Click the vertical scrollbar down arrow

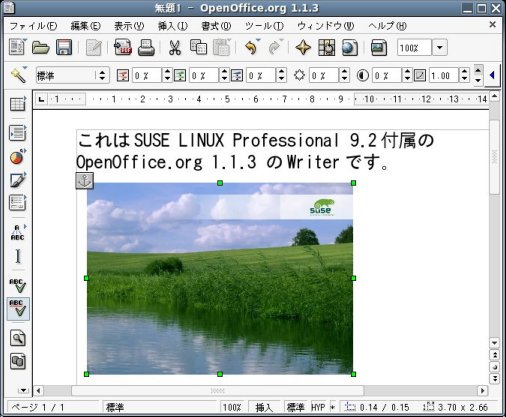495,343
